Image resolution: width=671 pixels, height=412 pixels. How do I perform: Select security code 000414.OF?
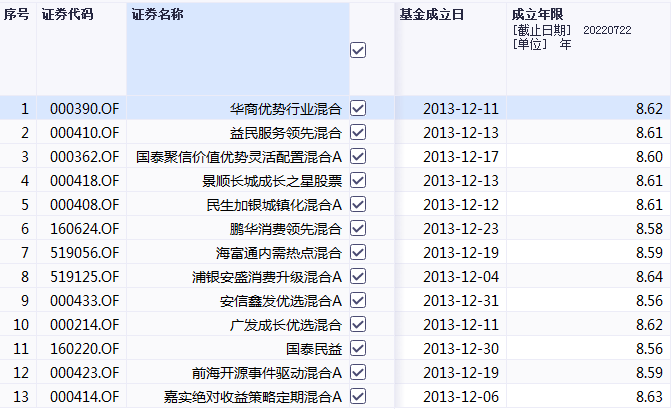pyautogui.click(x=84, y=396)
